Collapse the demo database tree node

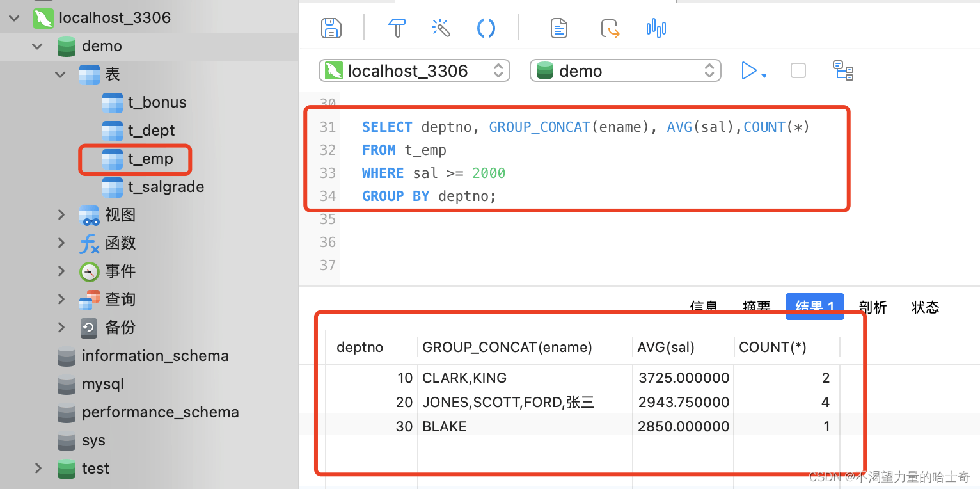[x=38, y=46]
